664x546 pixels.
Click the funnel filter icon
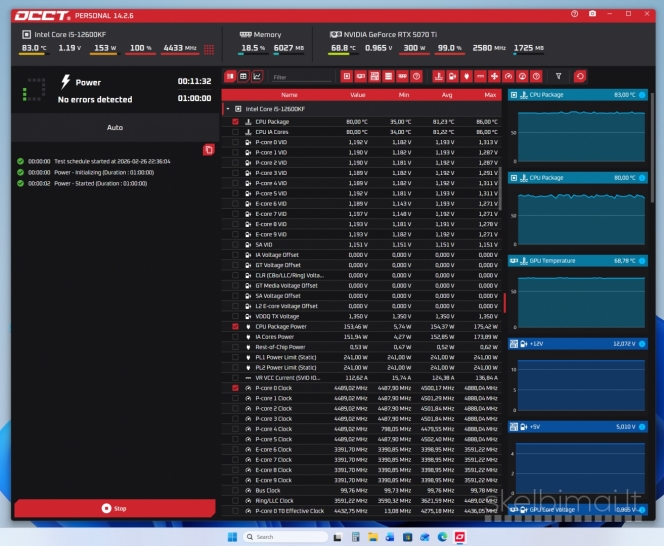tap(559, 76)
